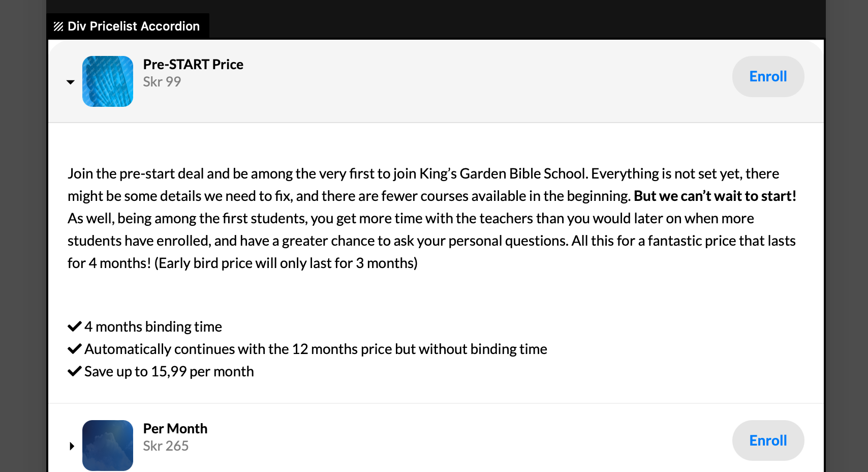Click checkmark icon beside 4 months binding time
Screen dimensions: 868x472
75,327
